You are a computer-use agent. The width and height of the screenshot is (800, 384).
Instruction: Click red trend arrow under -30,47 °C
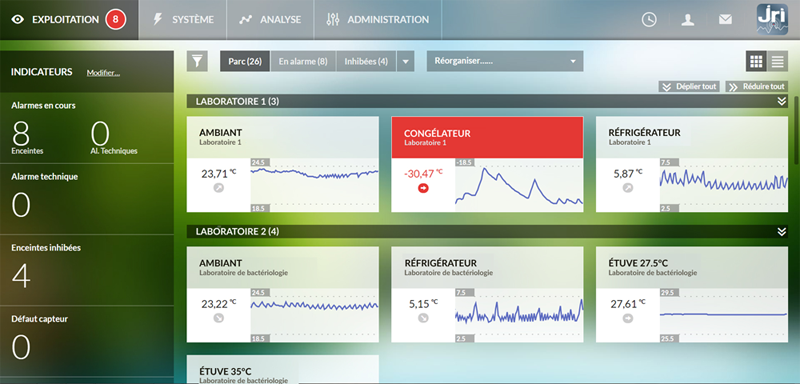point(423,189)
